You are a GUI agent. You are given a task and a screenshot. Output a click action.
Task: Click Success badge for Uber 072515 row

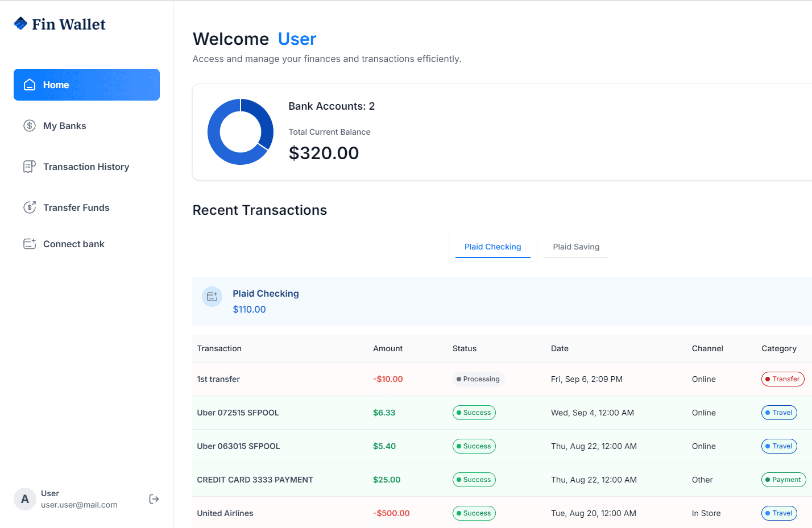[474, 413]
